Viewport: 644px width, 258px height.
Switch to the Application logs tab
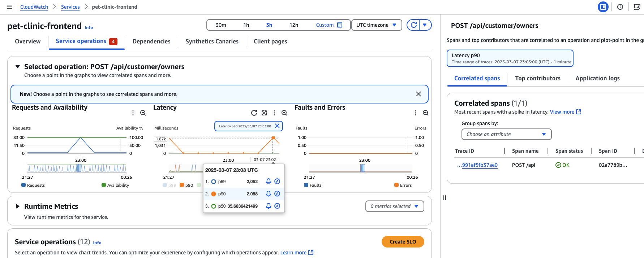tap(597, 78)
